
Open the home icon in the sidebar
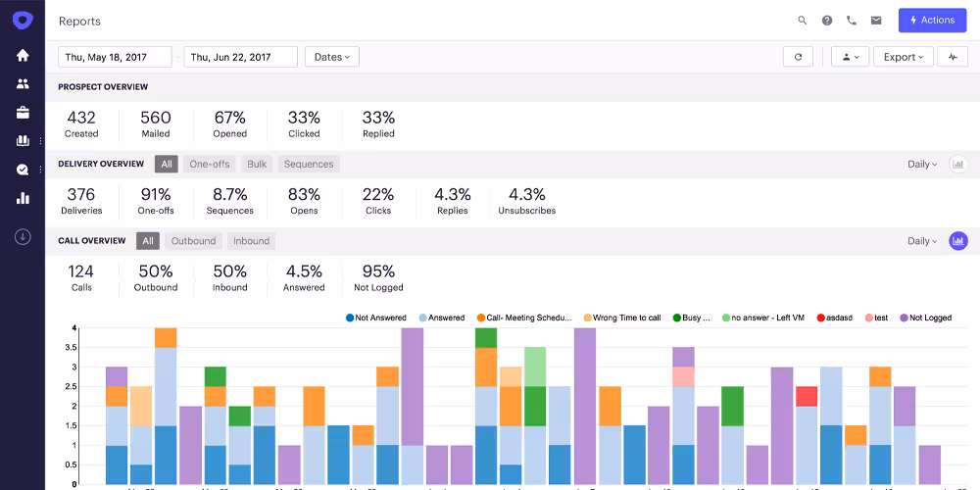(x=23, y=56)
